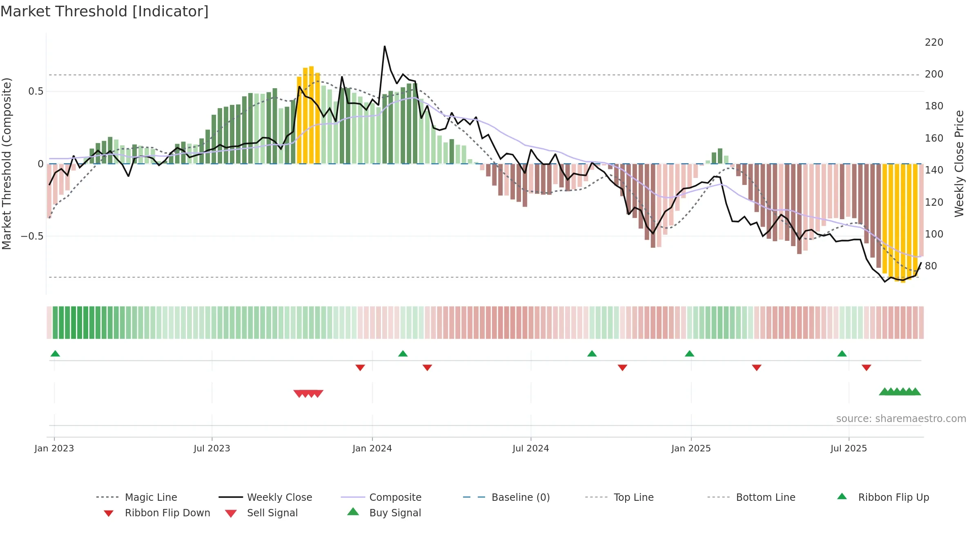The width and height of the screenshot is (980, 551).
Task: Click the 120 tick on the price axis
Action: tap(934, 202)
